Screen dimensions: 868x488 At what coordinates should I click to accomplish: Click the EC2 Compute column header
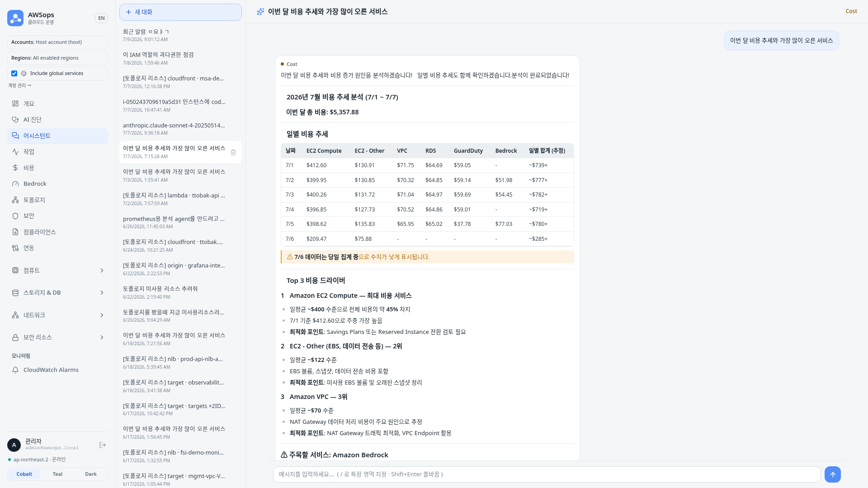pos(324,151)
